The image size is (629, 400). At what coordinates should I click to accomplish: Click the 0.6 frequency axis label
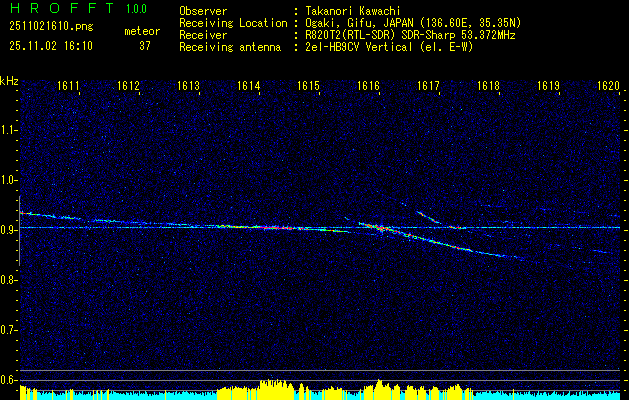coord(9,379)
